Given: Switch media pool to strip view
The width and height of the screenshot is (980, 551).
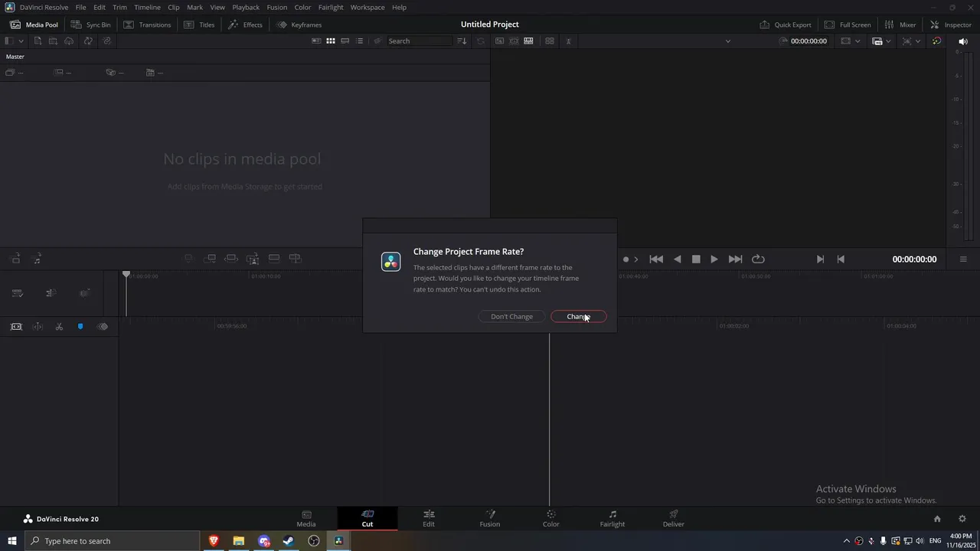Looking at the screenshot, I should (x=345, y=41).
